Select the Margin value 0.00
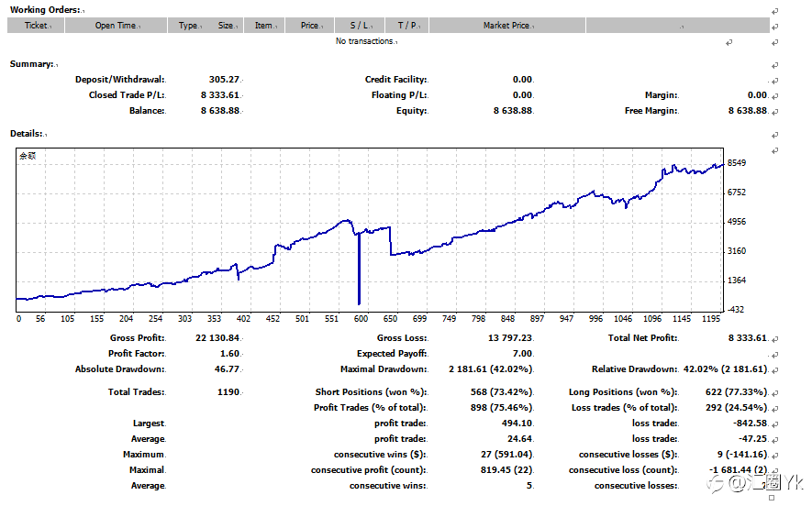This screenshot has width=812, height=517. pyautogui.click(x=757, y=95)
